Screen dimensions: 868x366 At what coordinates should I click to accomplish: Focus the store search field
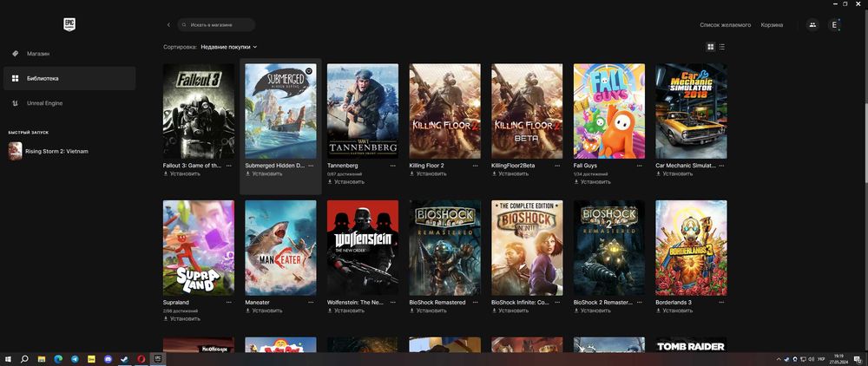tap(216, 25)
